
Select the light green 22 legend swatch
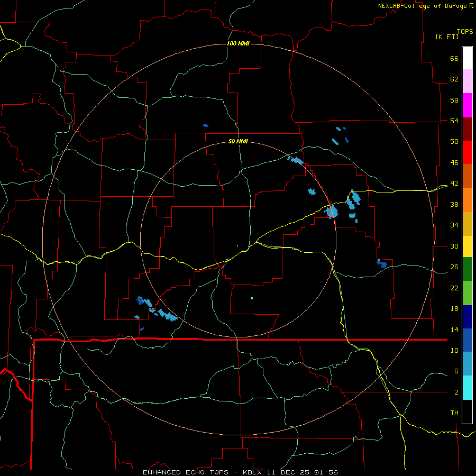point(467,293)
